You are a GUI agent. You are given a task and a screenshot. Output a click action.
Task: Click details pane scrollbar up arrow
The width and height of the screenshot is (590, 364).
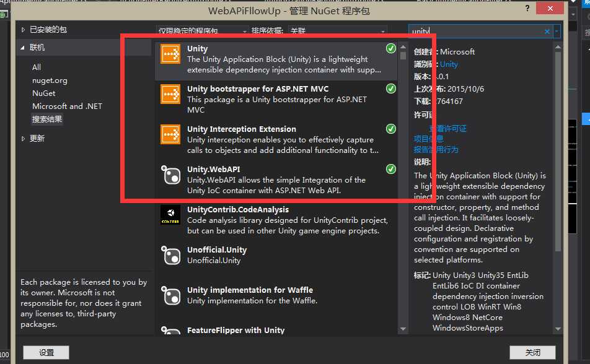click(558, 47)
